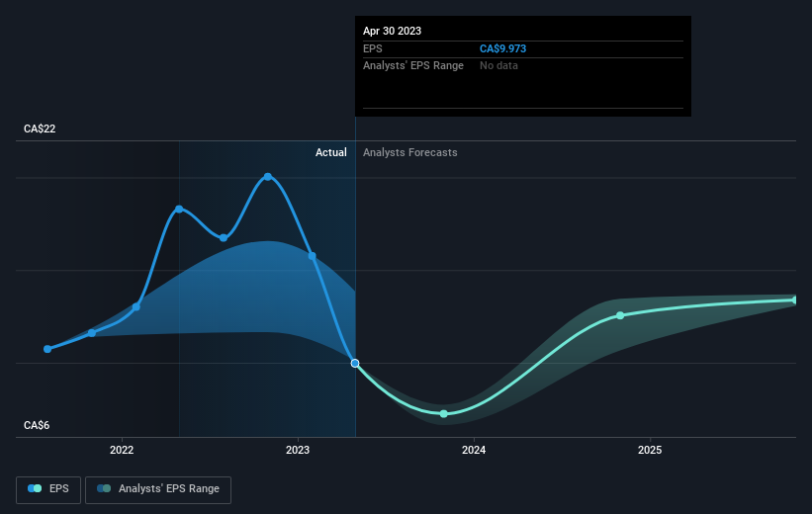Image resolution: width=812 pixels, height=514 pixels.
Task: Select the EPS data point in early 2022
Action: (x=136, y=307)
